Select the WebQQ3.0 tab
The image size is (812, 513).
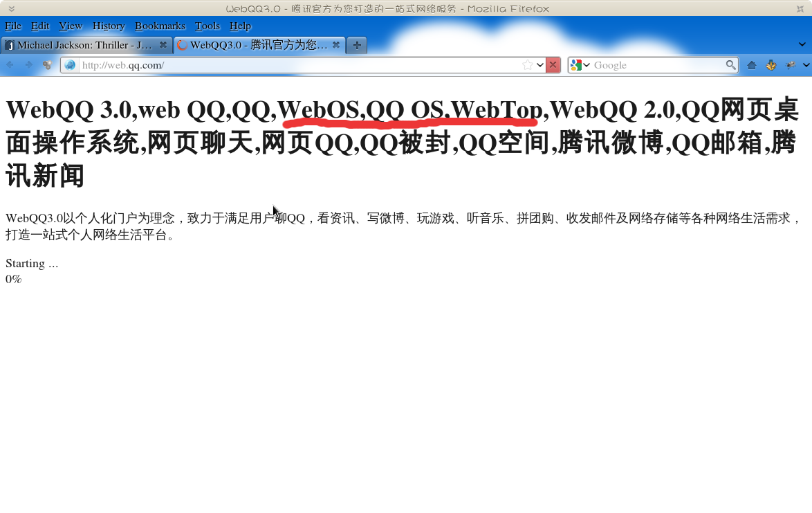[x=259, y=45]
